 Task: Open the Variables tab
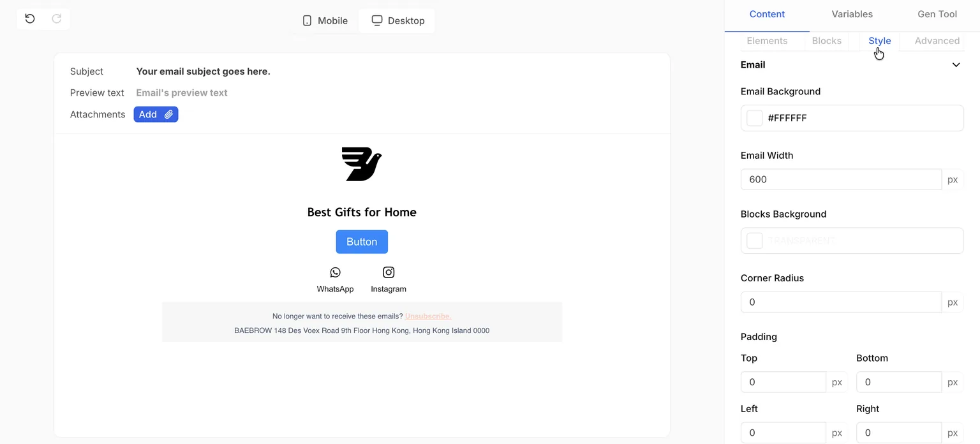852,14
